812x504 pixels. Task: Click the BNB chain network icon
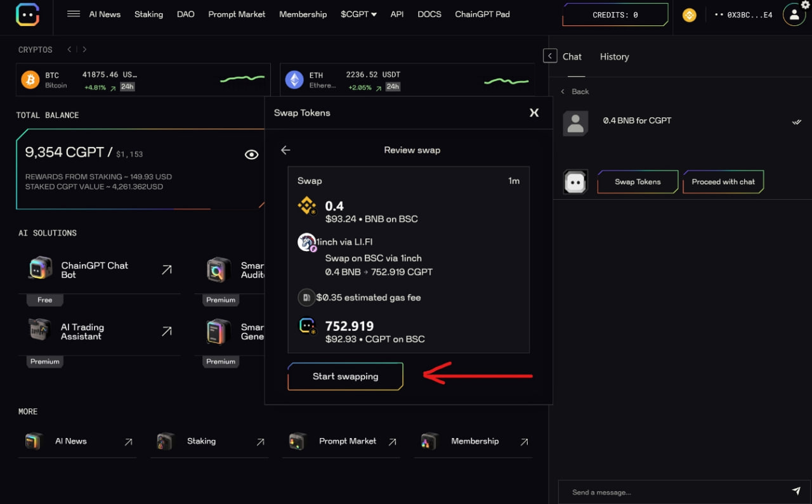[689, 15]
